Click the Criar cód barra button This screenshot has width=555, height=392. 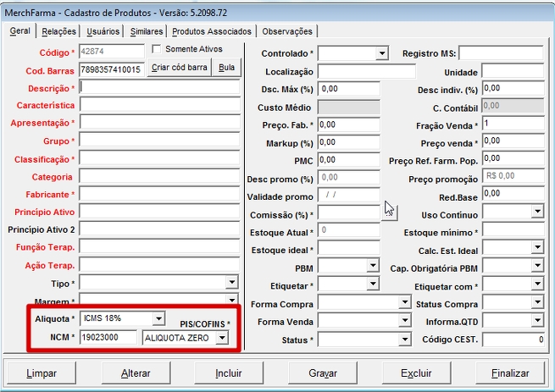point(179,69)
